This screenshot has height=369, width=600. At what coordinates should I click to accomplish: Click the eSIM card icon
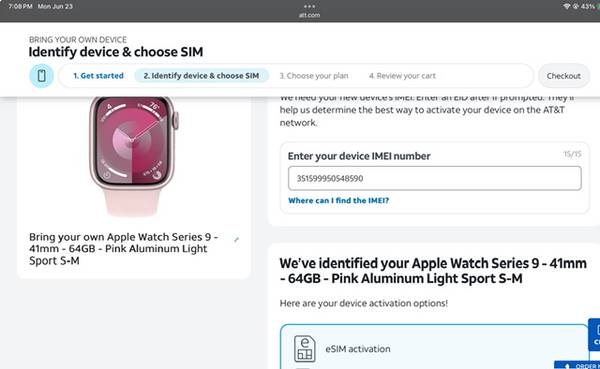305,349
